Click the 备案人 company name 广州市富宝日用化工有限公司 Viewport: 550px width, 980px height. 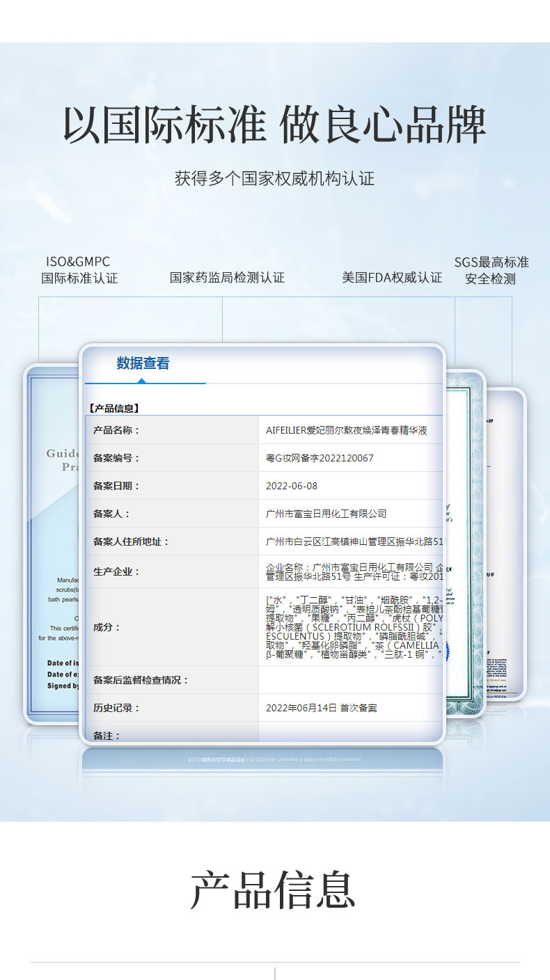(326, 514)
